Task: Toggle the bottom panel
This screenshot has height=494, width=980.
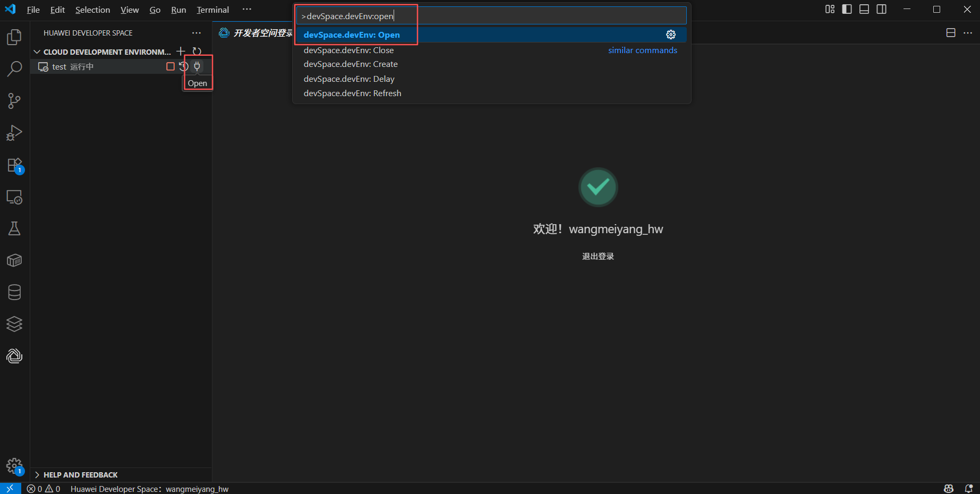Action: pyautogui.click(x=864, y=9)
